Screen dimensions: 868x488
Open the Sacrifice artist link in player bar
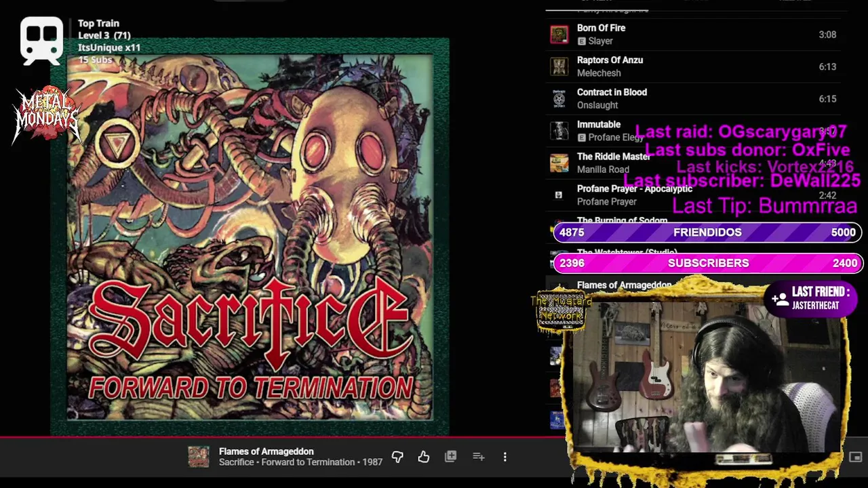point(236,462)
